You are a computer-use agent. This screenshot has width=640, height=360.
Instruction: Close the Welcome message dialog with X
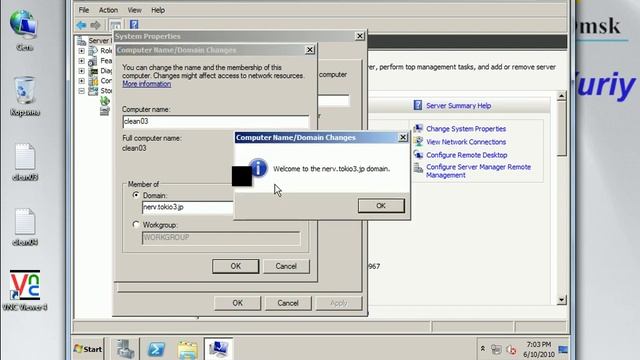pyautogui.click(x=402, y=138)
